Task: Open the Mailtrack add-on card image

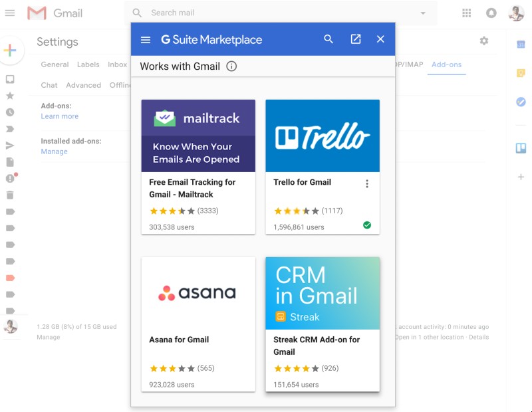Action: 198,136
